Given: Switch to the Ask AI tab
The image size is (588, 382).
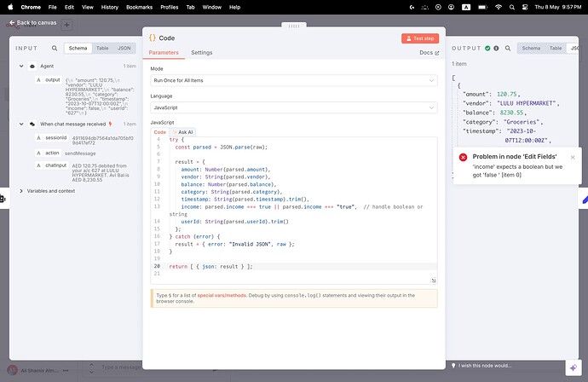Looking at the screenshot, I should pos(182,132).
